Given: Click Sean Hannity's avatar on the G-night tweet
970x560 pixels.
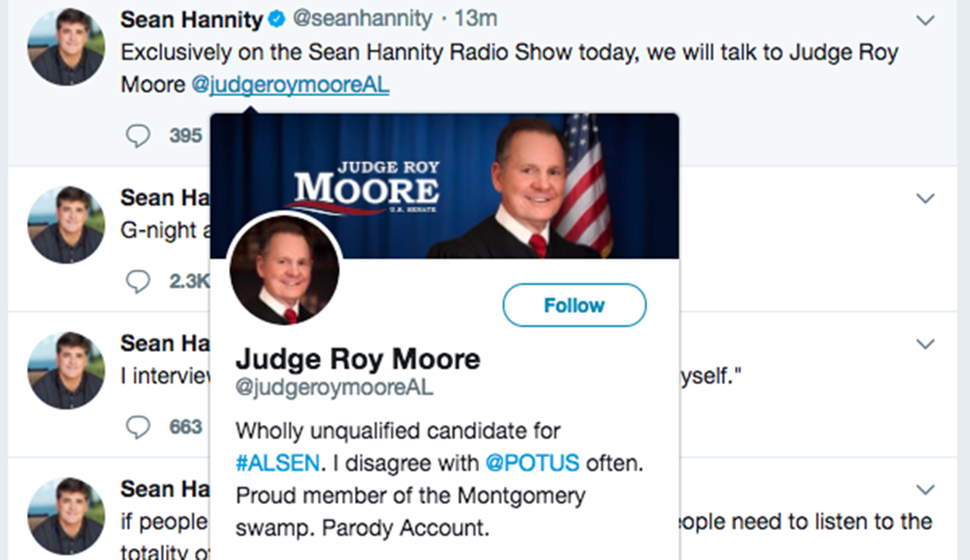Looking at the screenshot, I should click(x=66, y=225).
